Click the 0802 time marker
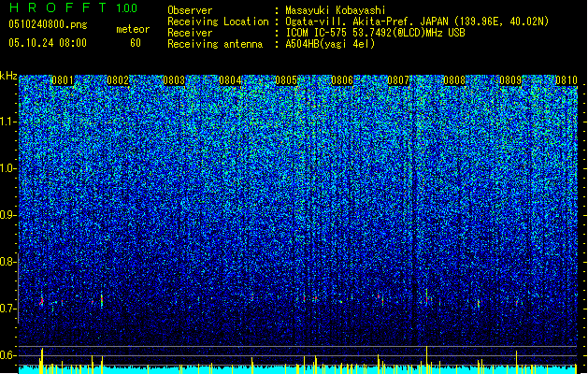Viewport: 588px width, 374px height. tap(118, 80)
